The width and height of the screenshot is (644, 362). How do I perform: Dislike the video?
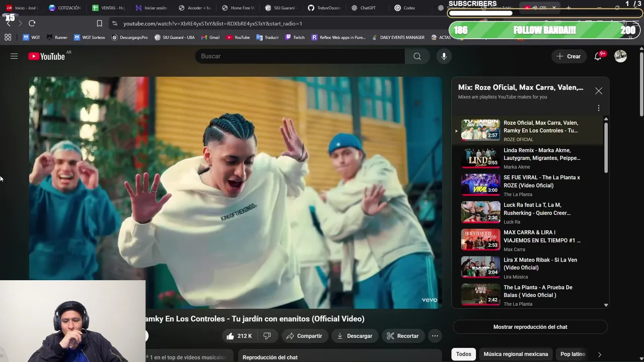click(x=267, y=336)
